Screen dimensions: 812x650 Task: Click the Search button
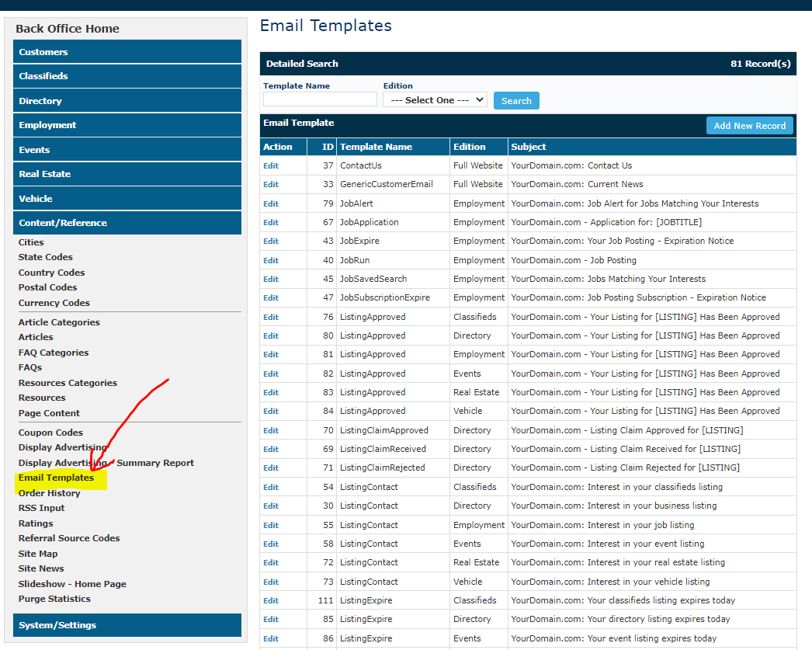point(516,100)
